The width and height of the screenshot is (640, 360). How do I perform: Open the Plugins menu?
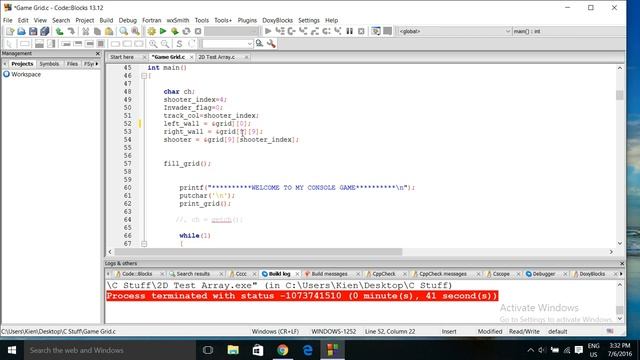[x=247, y=20]
